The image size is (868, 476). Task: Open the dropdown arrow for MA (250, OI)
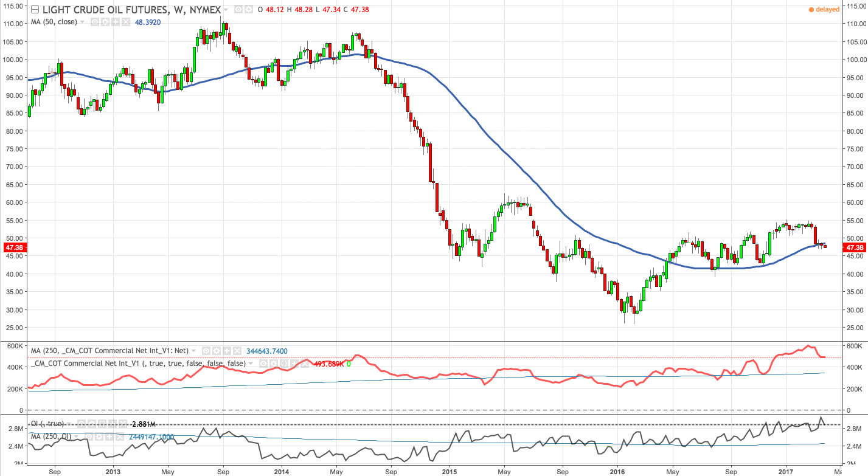77,436
